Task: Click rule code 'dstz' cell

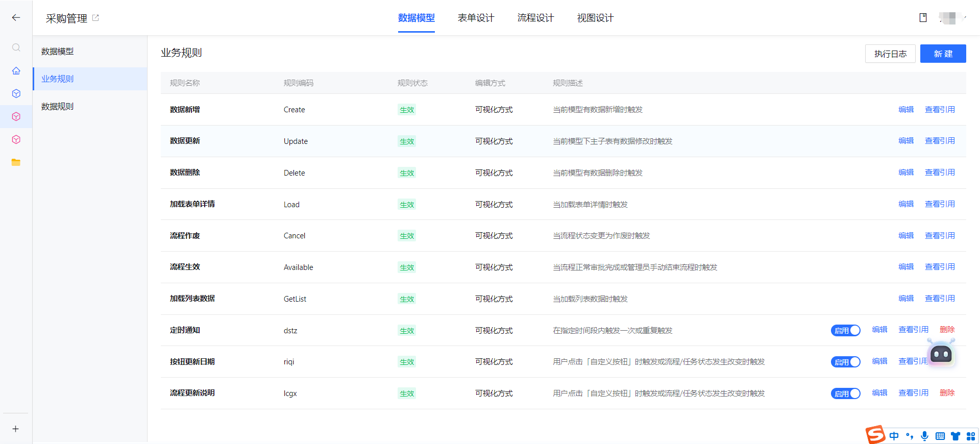Action: (x=290, y=330)
